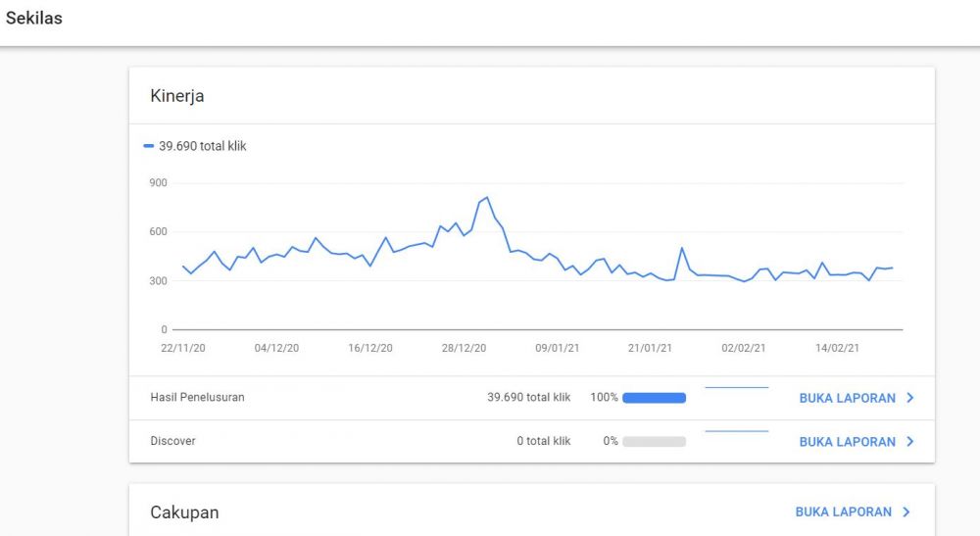Click chevron arrow in Discover row
The width and height of the screenshot is (980, 536).
coord(910,441)
